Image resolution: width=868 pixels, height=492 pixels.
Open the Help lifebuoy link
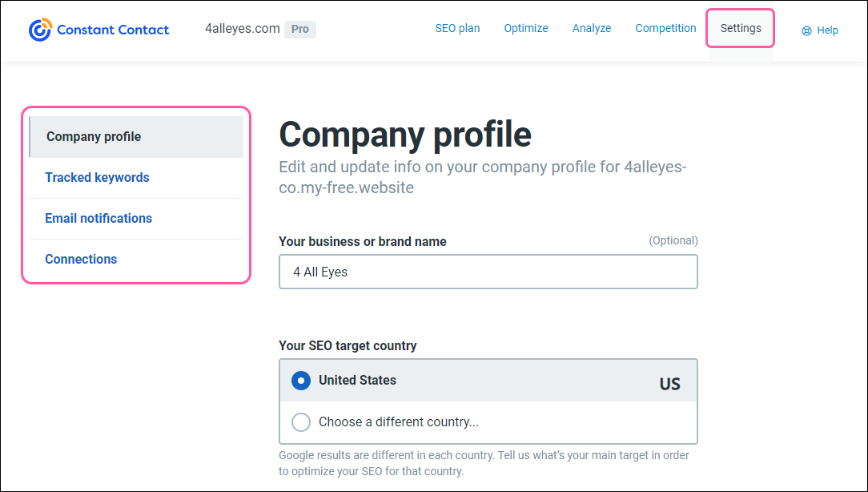tap(820, 30)
